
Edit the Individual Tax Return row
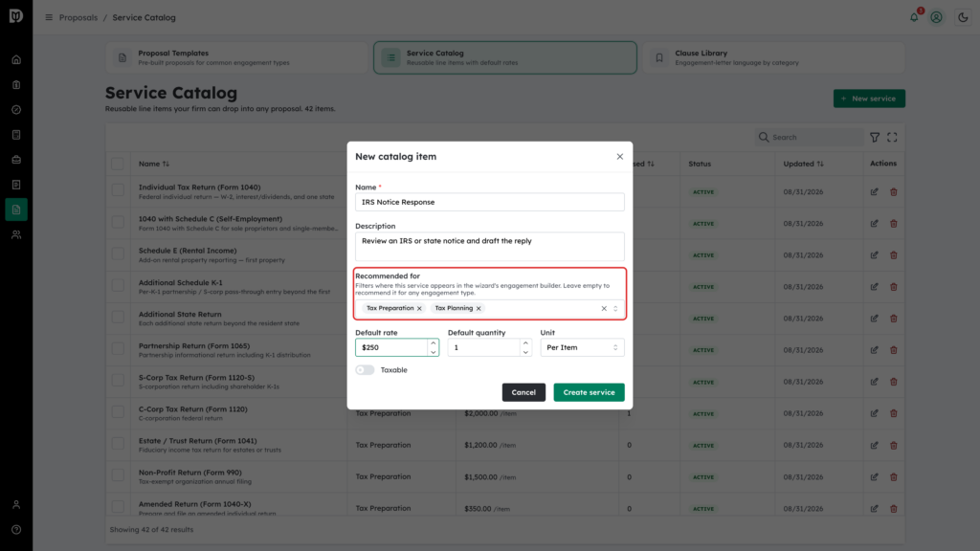[875, 191]
